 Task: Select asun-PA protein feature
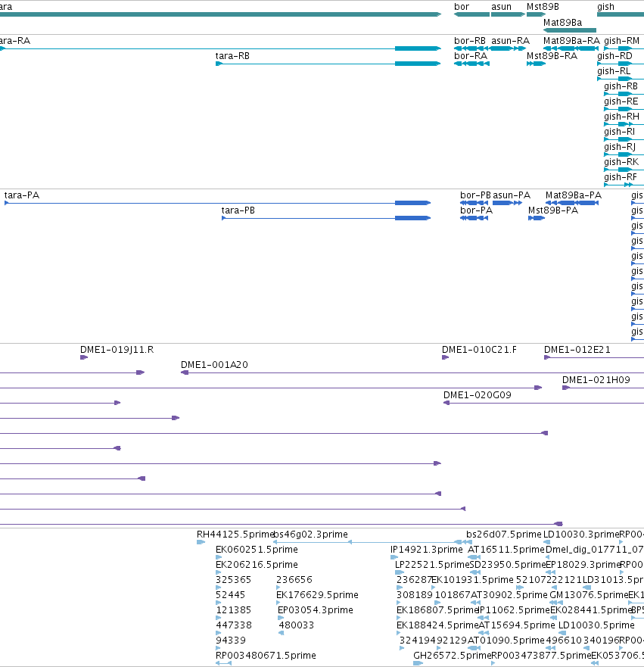507,203
